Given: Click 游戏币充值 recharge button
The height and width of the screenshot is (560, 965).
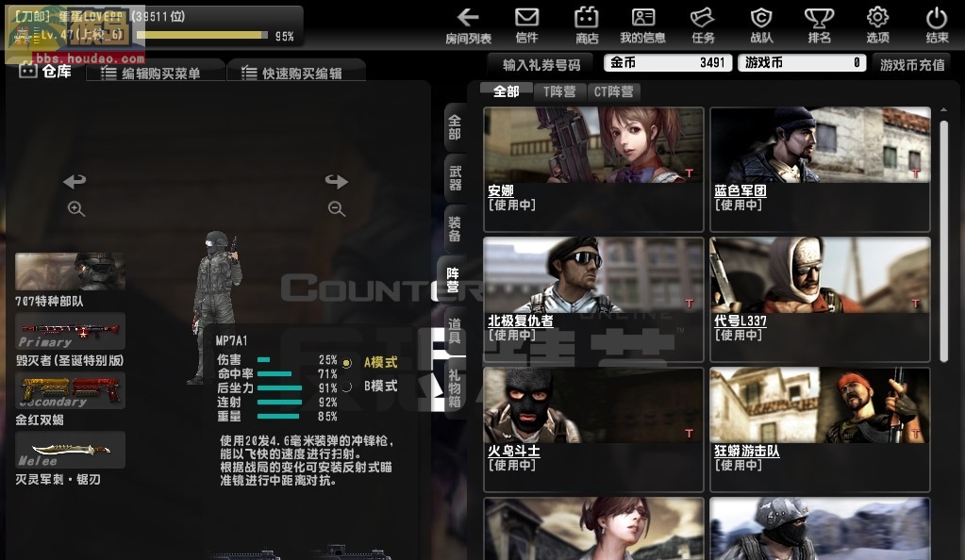Looking at the screenshot, I should pos(912,65).
